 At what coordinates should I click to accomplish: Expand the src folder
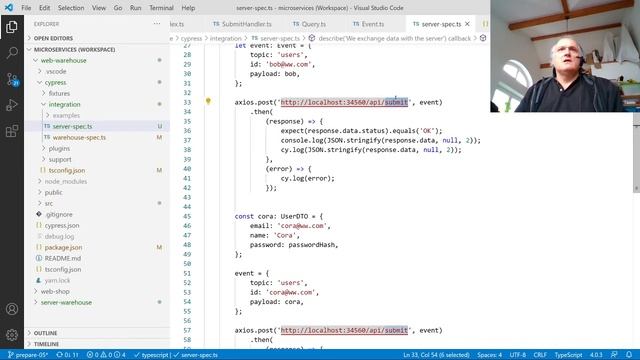click(97, 204)
